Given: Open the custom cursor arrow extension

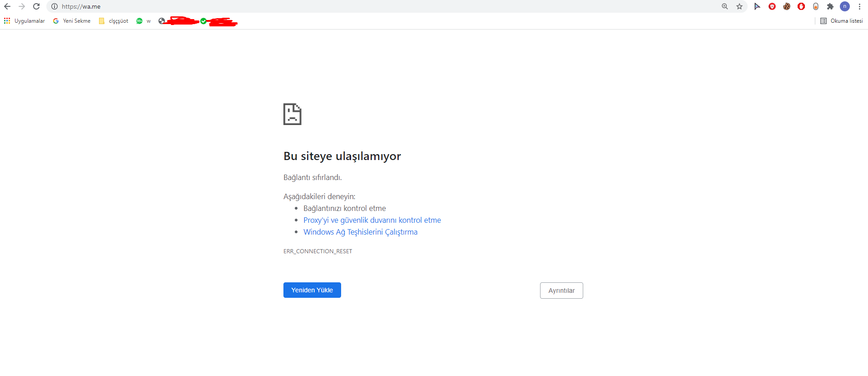Looking at the screenshot, I should coord(757,6).
